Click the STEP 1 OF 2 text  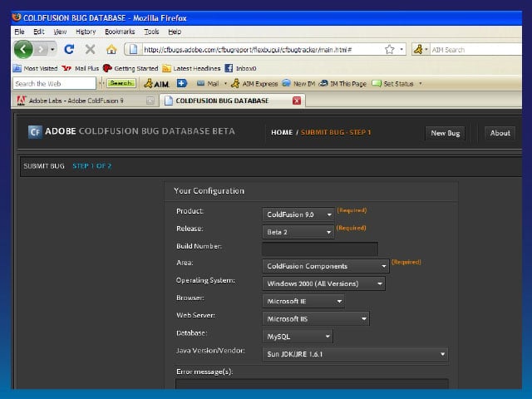coord(92,166)
